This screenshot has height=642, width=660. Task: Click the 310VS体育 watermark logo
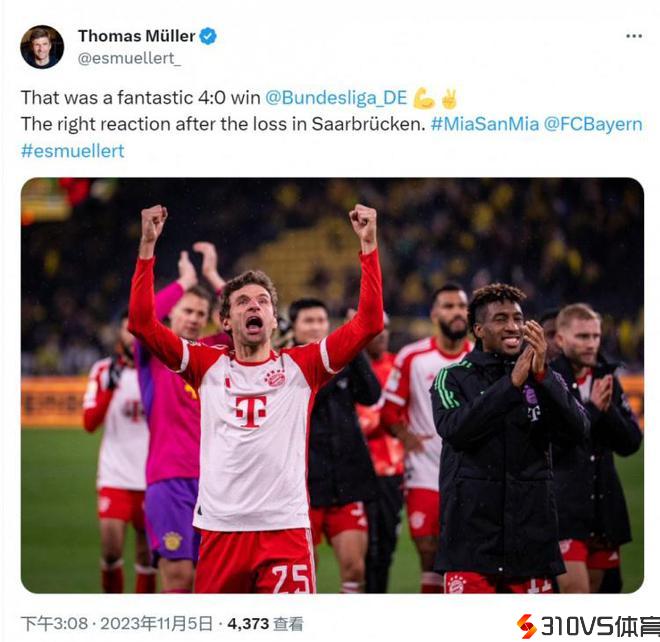pyautogui.click(x=588, y=626)
